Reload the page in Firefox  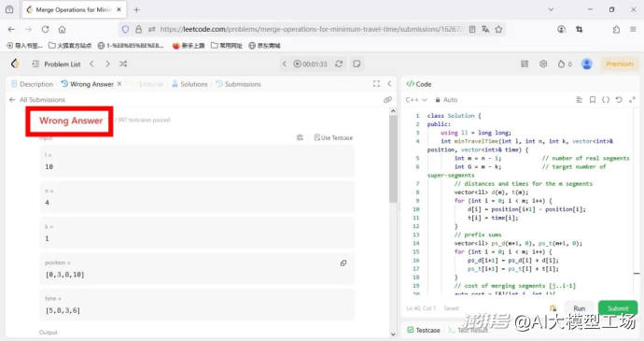(45, 29)
